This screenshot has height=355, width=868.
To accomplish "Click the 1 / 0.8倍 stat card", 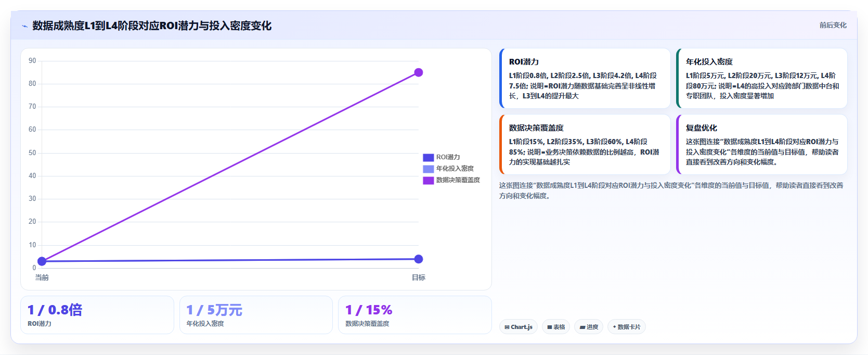I will (x=97, y=315).
